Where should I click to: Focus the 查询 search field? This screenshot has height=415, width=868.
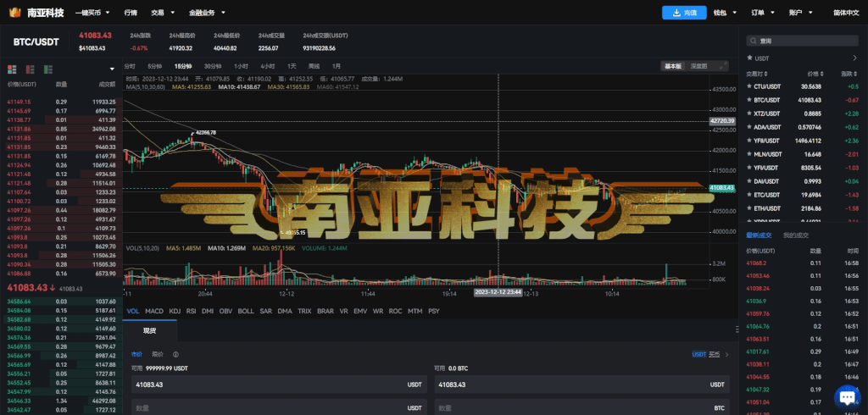coord(803,41)
